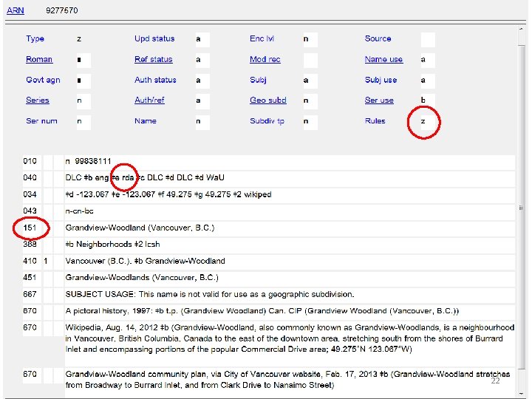Viewport: 532px width, 399px height.
Task: Edit the Subj use value box
Action: (x=428, y=81)
